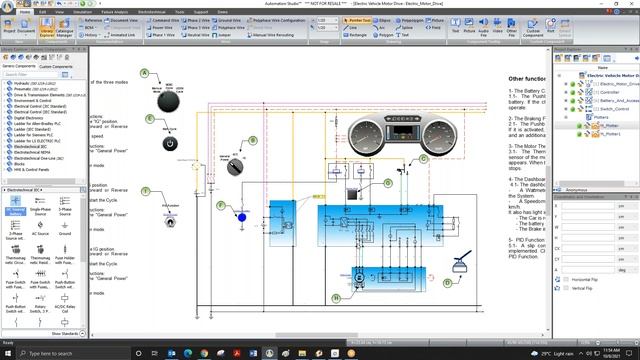The height and width of the screenshot is (360, 640).
Task: Open Polyphase Wire Configuration
Action: (276, 20)
